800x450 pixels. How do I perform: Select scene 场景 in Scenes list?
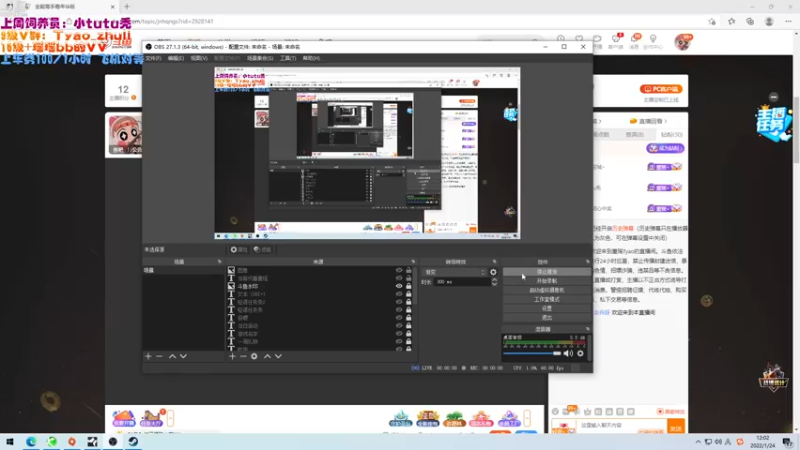click(x=183, y=270)
